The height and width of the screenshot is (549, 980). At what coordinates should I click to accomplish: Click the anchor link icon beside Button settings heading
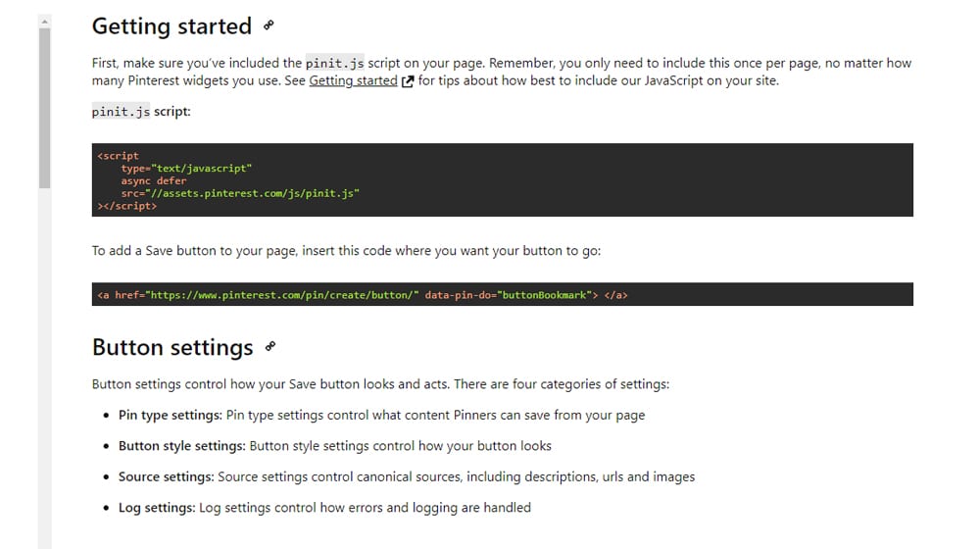271,346
